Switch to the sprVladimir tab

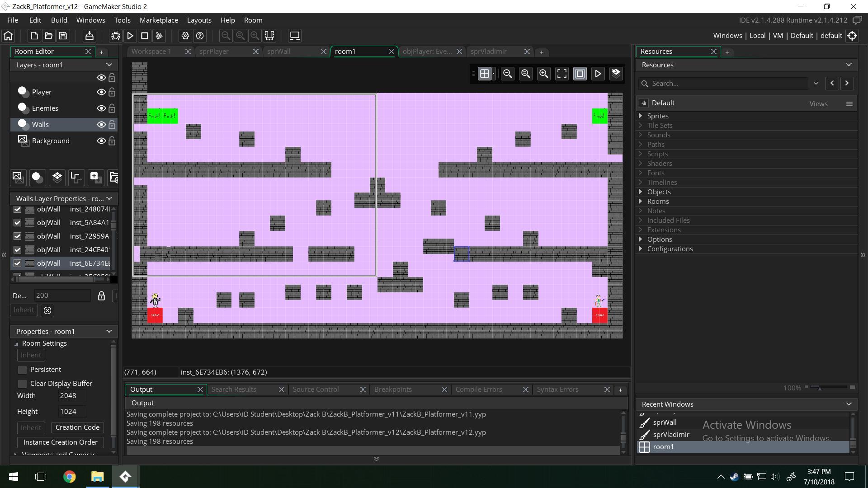[488, 52]
